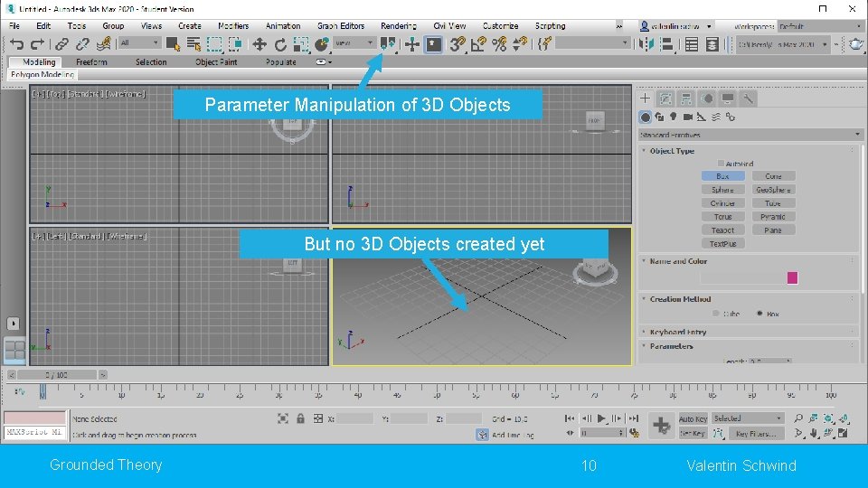Click the Redo arrow in the main toolbar
Screen dimensions: 868x488
tap(37, 44)
